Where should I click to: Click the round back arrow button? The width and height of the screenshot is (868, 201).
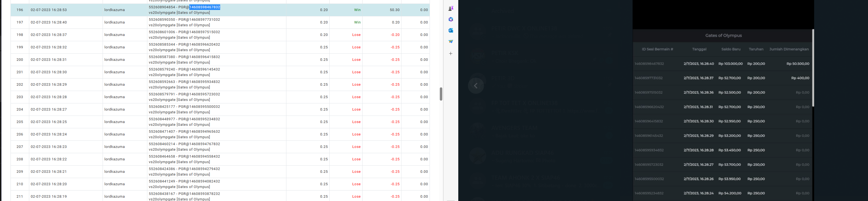coord(476,86)
